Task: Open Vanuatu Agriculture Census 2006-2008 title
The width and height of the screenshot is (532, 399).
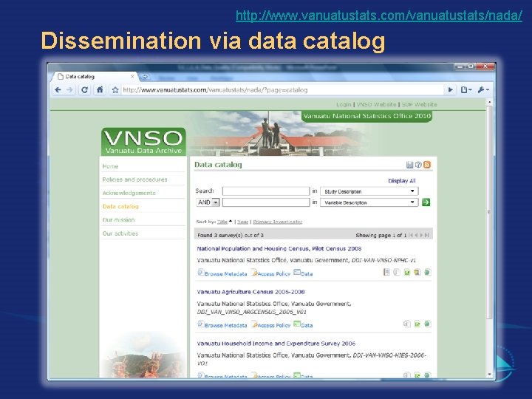Action: tap(250, 292)
